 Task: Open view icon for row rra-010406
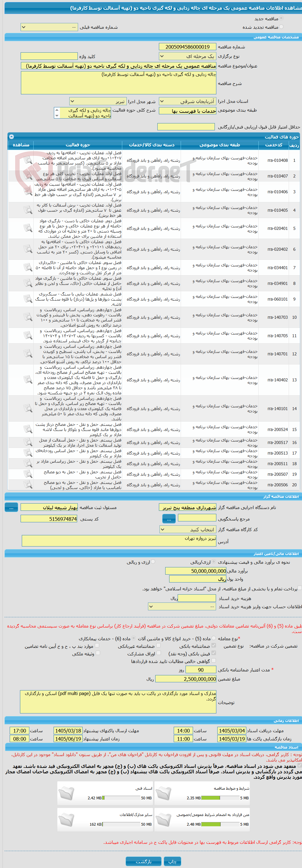(x=28, y=192)
